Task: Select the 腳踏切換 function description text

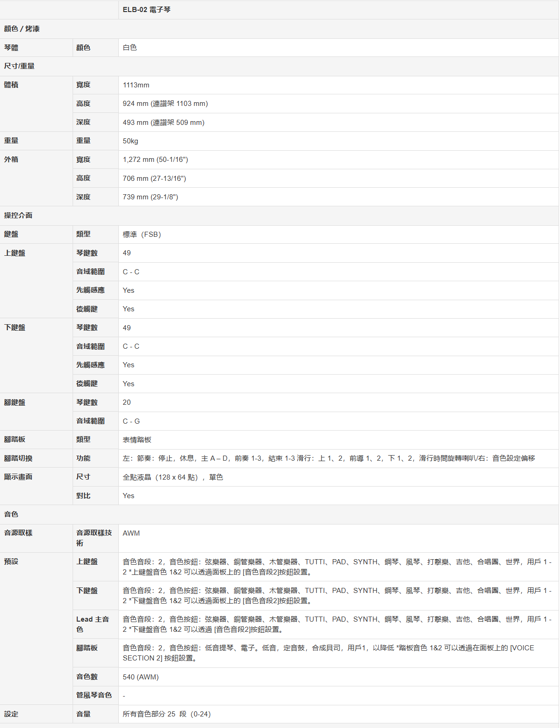Action: (328, 458)
